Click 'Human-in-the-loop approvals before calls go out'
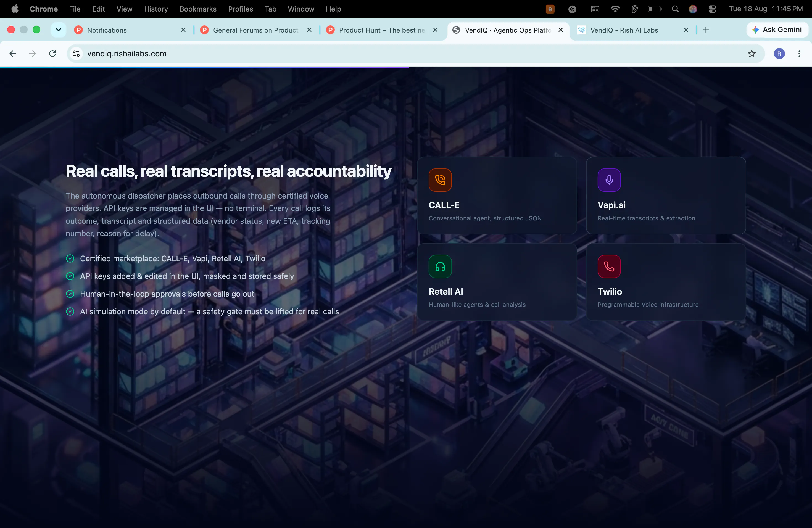This screenshot has height=528, width=812. [167, 294]
